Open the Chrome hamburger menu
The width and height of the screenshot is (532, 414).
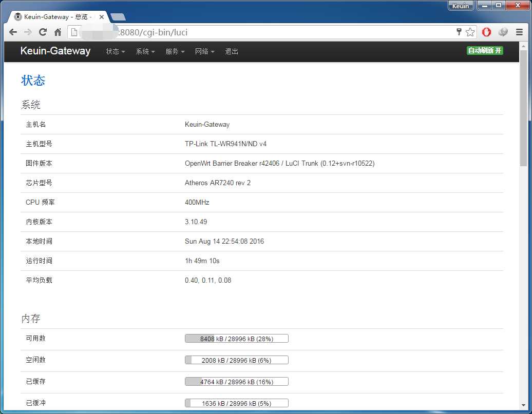[519, 32]
